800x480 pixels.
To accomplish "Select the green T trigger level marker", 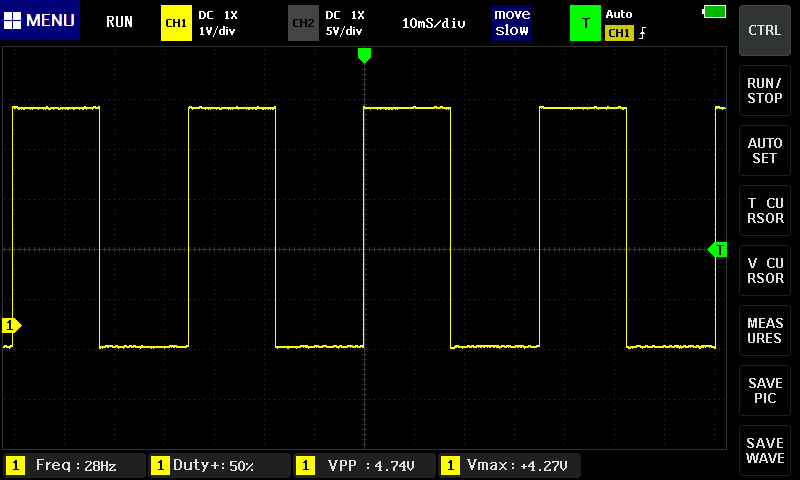I will click(x=717, y=250).
